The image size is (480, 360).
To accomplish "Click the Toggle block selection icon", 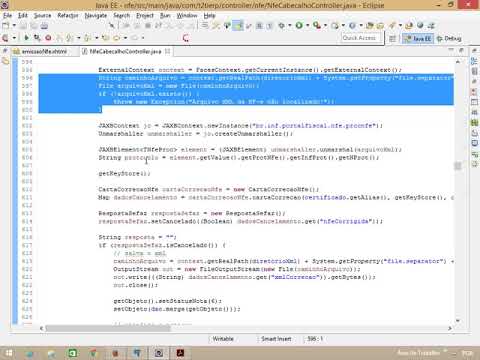I will tap(259, 26).
